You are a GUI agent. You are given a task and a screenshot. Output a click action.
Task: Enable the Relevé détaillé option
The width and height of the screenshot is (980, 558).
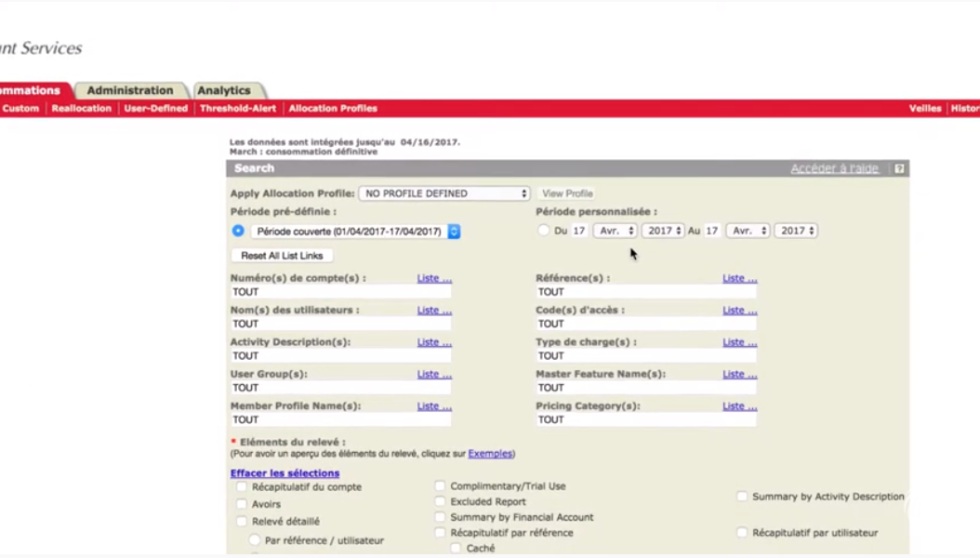click(x=242, y=521)
